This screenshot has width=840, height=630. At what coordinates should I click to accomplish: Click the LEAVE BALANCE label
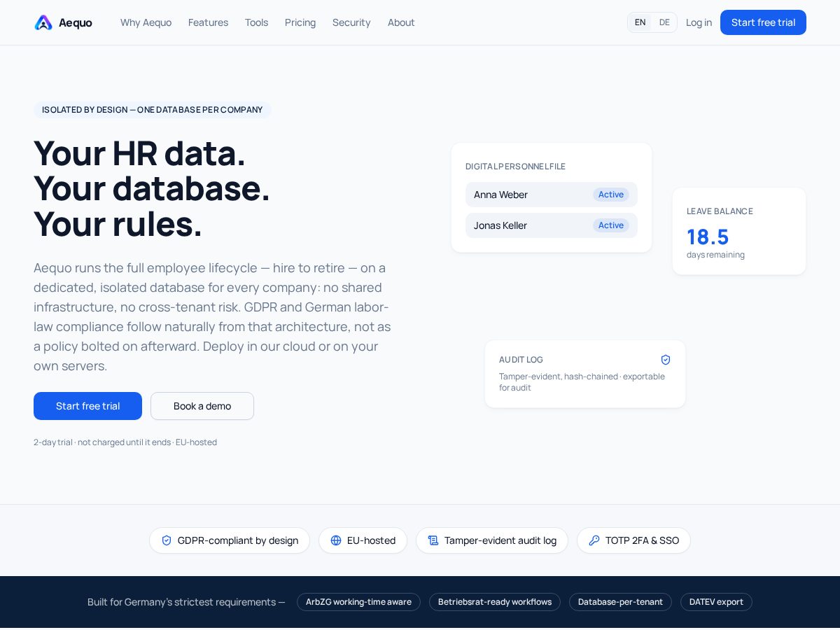[720, 211]
